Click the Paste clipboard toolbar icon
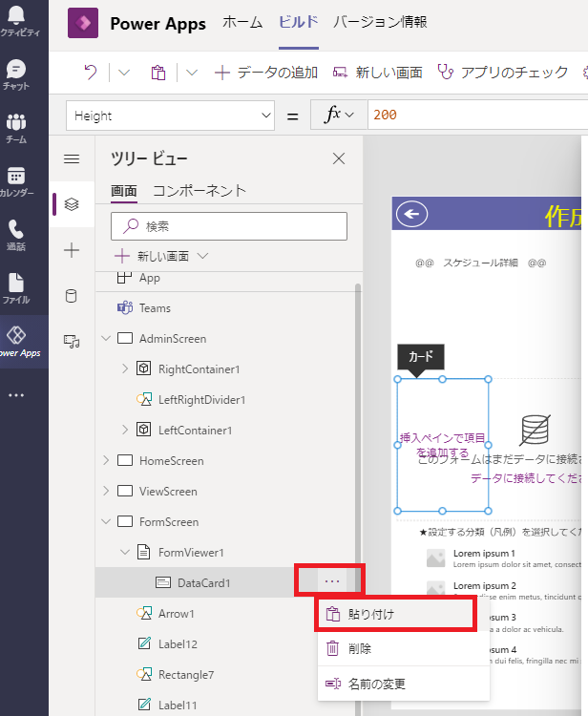Screen dimensions: 588x716 157,73
